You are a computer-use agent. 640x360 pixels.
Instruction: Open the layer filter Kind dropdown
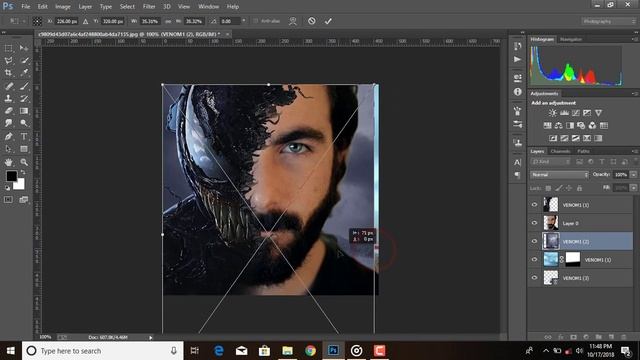point(550,162)
